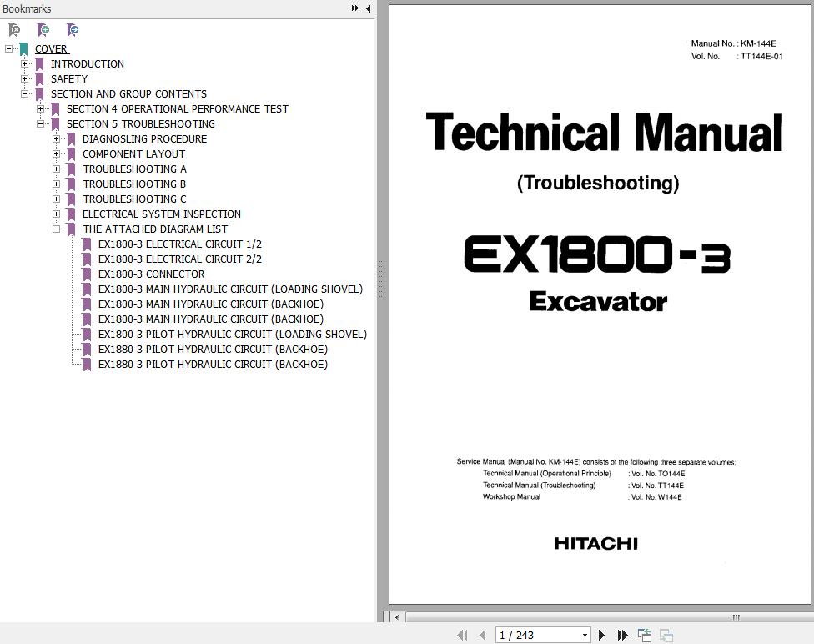Open TROUBLESHOOTING A bookmark
814x644 pixels.
coord(135,169)
